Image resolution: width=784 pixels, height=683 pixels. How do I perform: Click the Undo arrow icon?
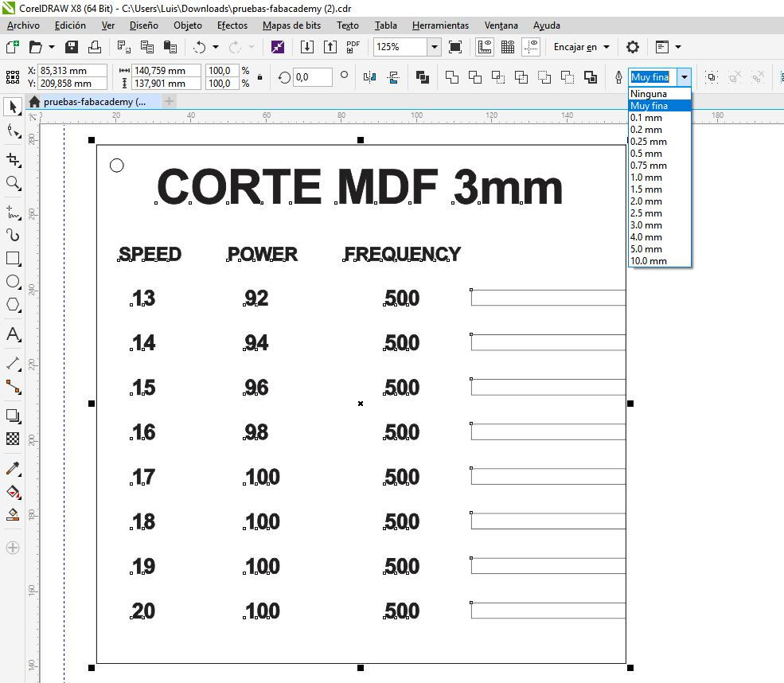coord(200,47)
